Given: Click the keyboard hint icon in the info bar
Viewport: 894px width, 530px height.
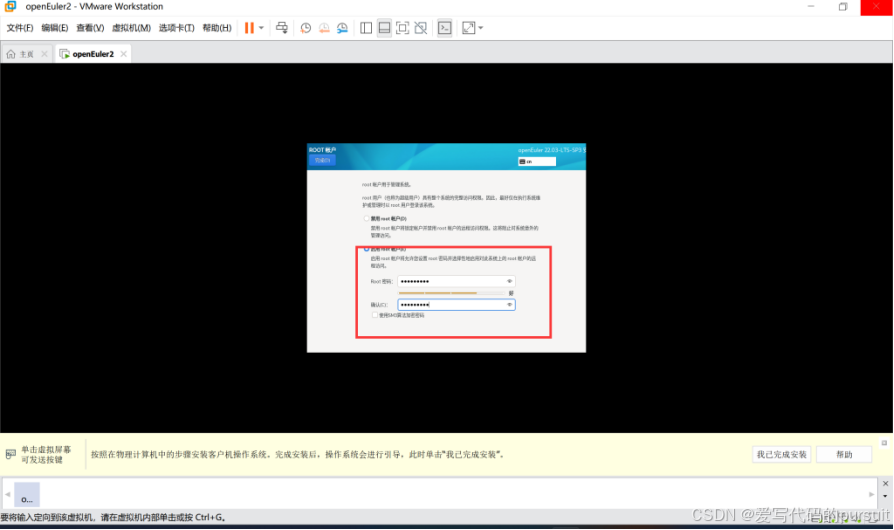Looking at the screenshot, I should tap(11, 454).
